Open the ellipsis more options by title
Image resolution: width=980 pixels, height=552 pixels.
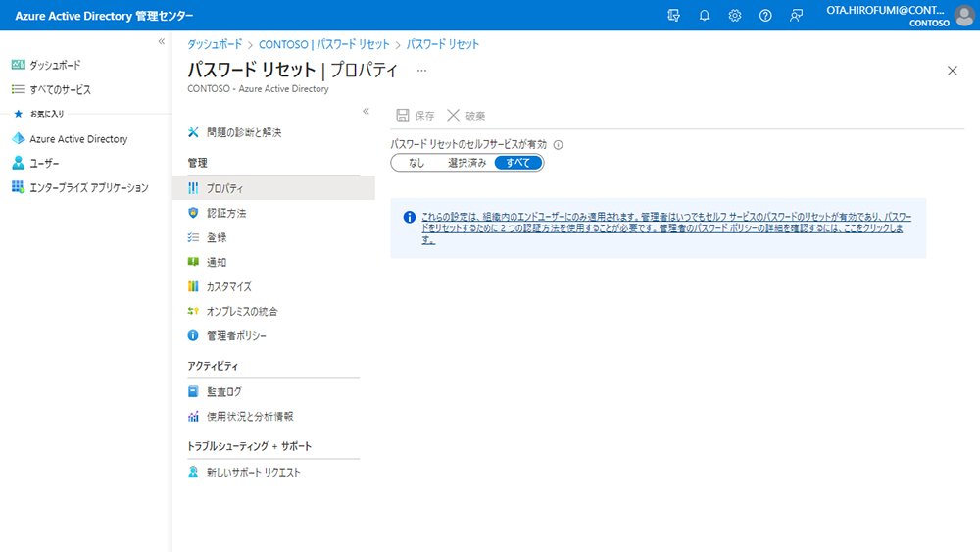coord(421,70)
